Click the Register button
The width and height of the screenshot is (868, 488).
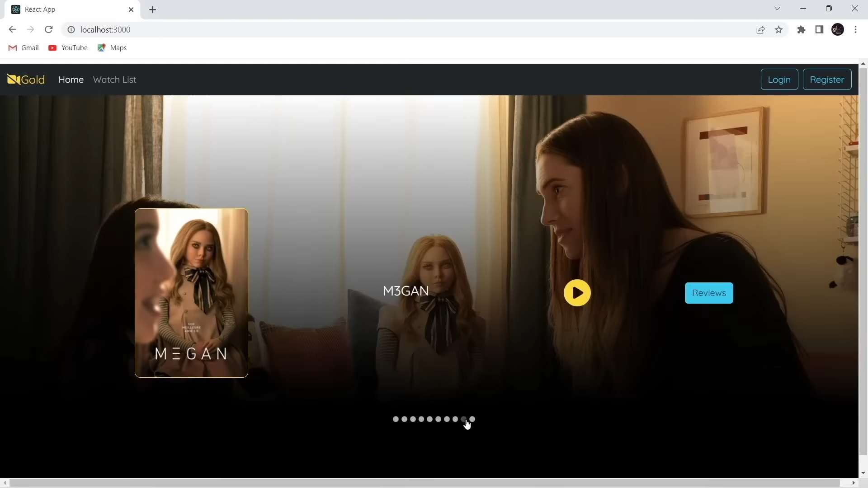(x=827, y=80)
